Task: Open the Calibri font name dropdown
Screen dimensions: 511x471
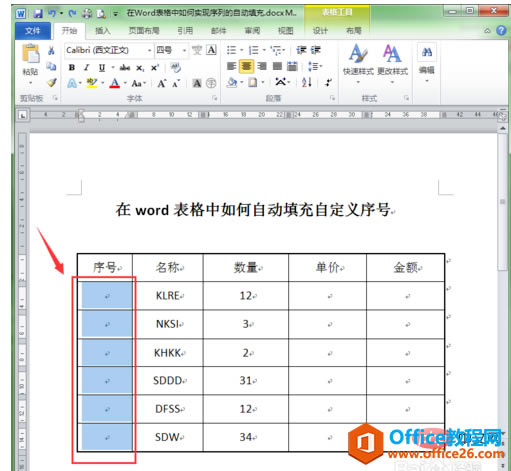Action: 149,50
